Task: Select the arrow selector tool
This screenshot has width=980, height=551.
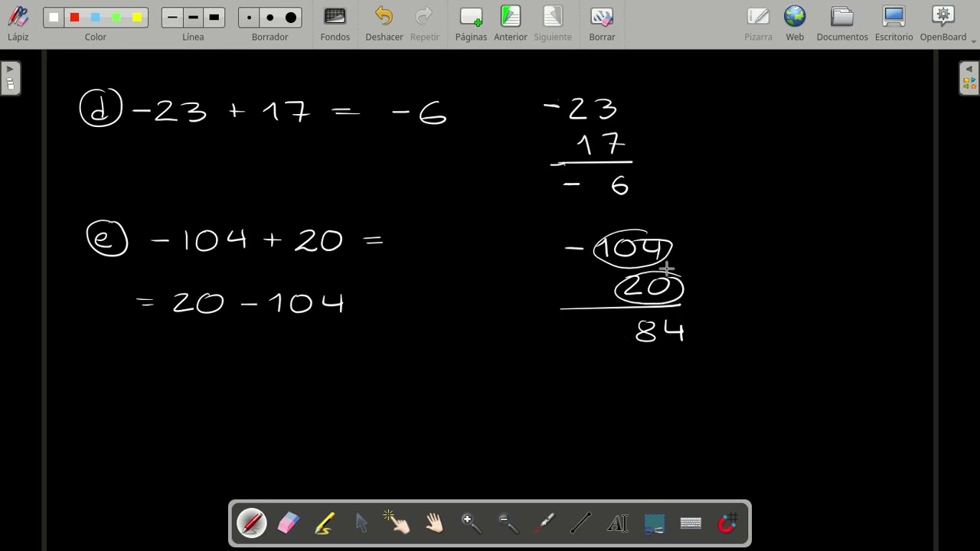Action: [361, 523]
